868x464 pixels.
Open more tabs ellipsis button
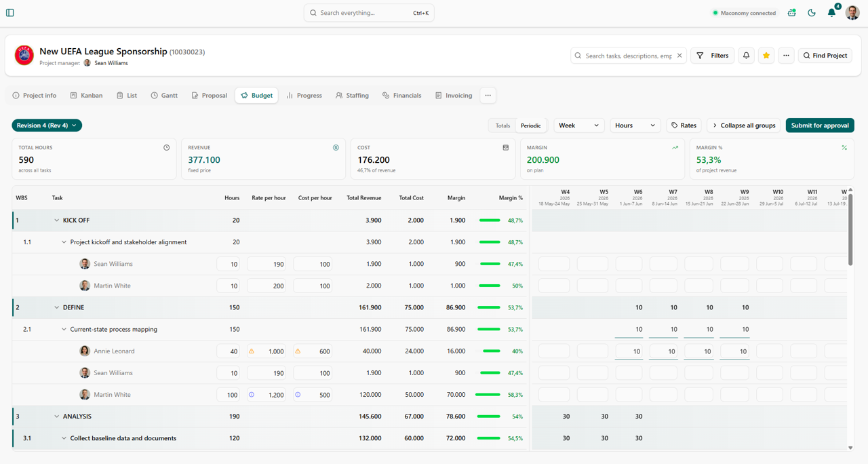(x=488, y=96)
